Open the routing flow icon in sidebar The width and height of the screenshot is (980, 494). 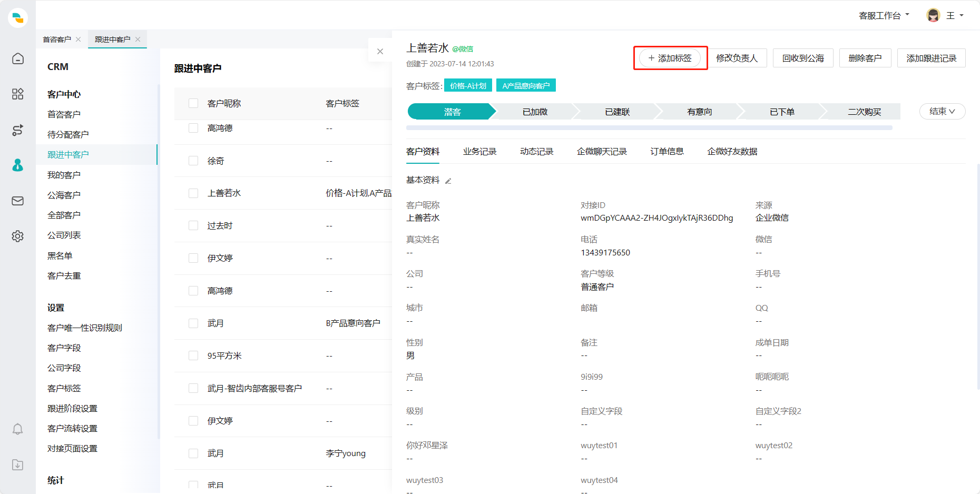tap(18, 130)
